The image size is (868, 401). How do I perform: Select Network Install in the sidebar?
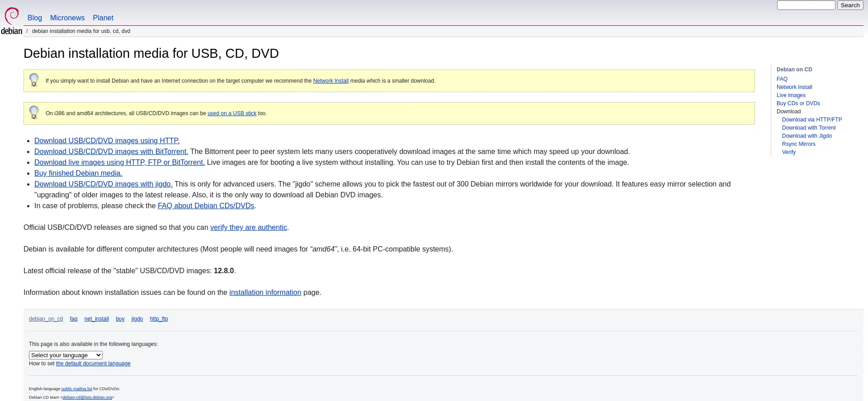tap(794, 87)
